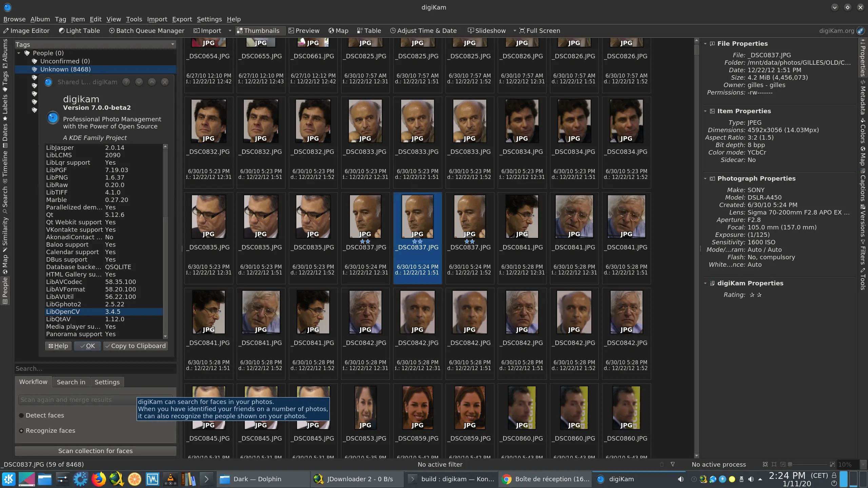This screenshot has height=488, width=868.
Task: Collapse the People tag tree node
Action: (x=19, y=53)
